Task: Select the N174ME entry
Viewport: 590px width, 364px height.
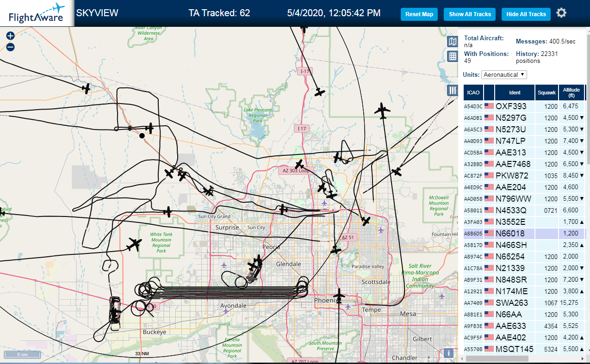Action: 524,291
